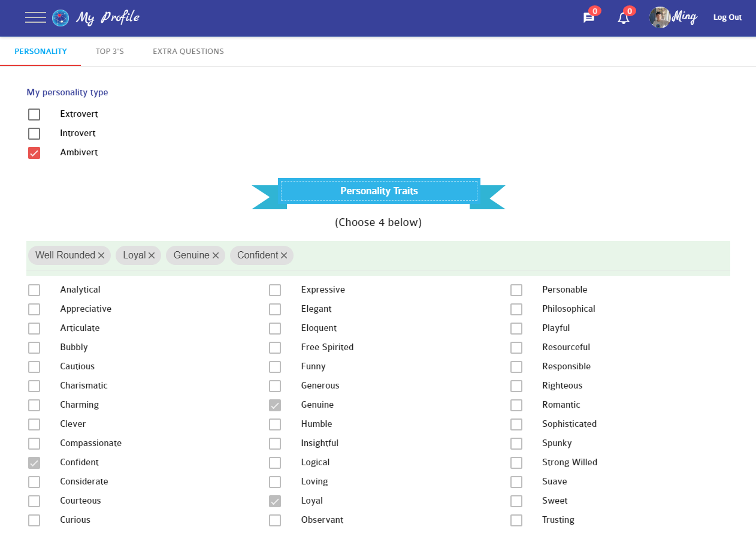Tick the Funny trait checkbox

[275, 367]
